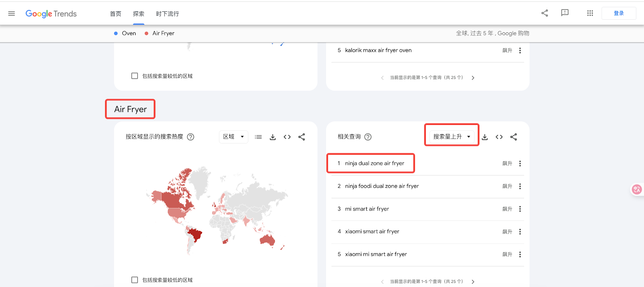Go to next queries page below xiaomi mi smart row

click(473, 282)
